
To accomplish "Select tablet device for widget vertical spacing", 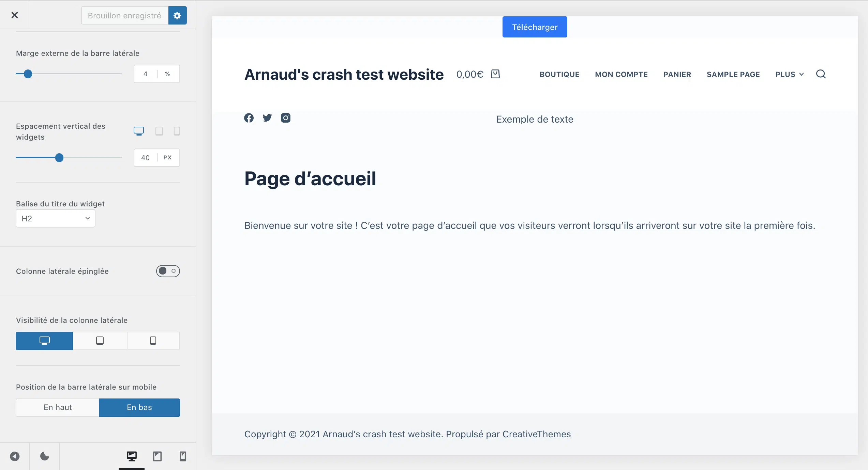I will pos(159,131).
